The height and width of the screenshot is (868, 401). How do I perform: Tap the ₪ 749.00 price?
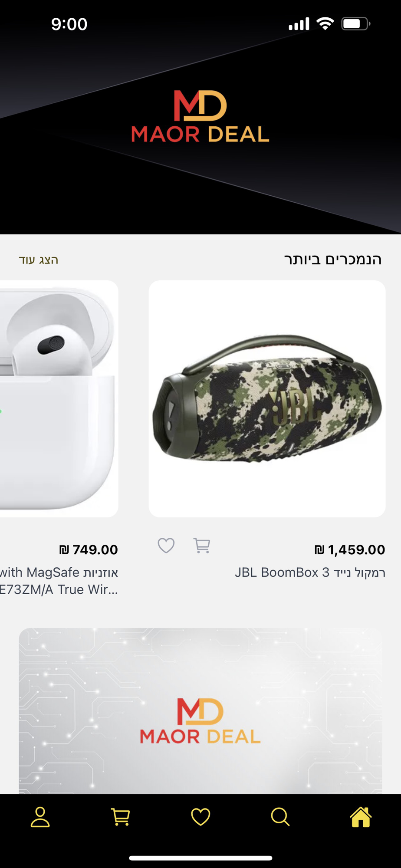[89, 550]
